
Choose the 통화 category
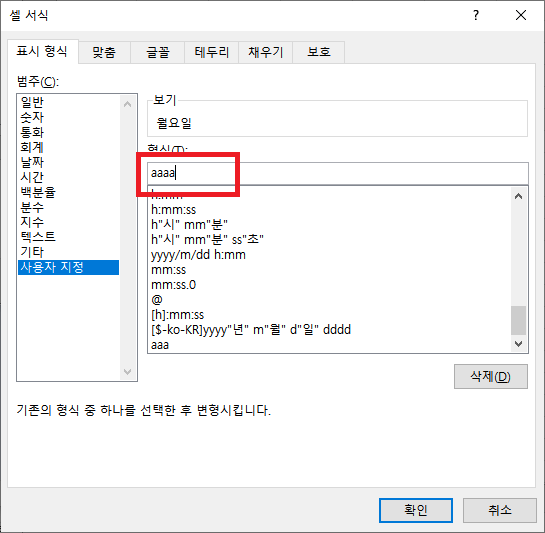68,132
